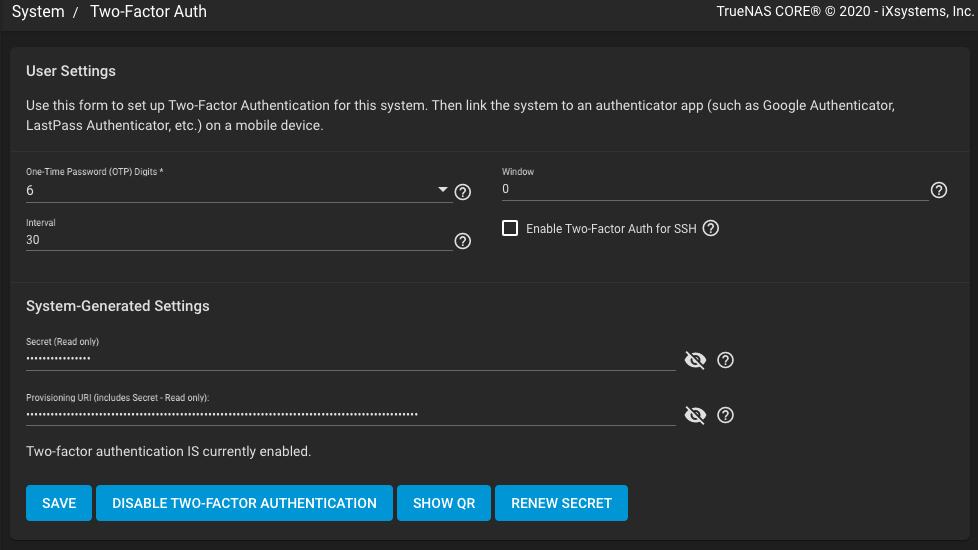978x550 pixels.
Task: Click the Secret read-only field
Action: [x=350, y=358]
